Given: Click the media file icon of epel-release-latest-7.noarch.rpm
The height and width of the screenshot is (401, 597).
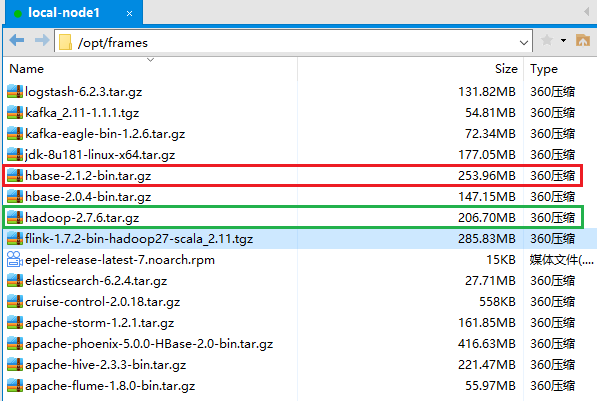Looking at the screenshot, I should pyautogui.click(x=15, y=259).
